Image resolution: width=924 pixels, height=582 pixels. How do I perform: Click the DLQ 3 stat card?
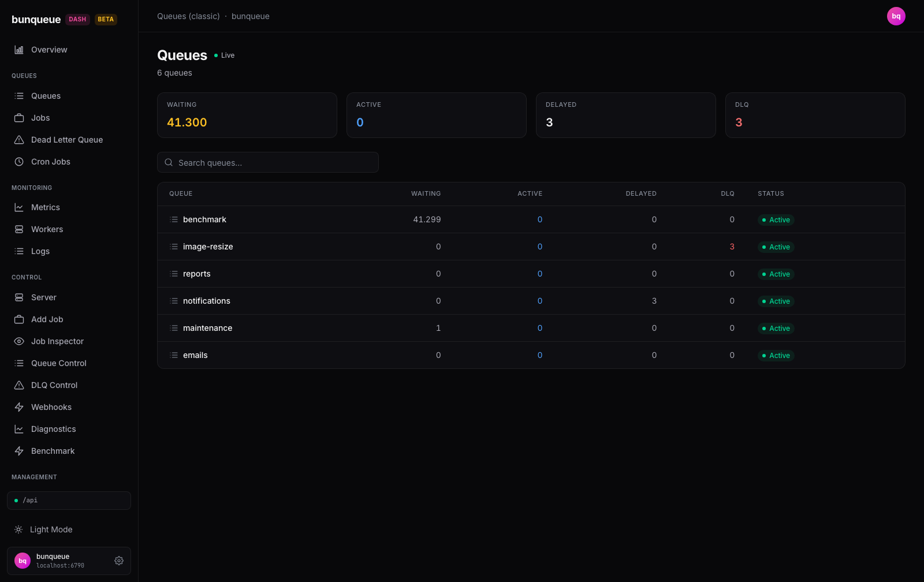coord(815,115)
